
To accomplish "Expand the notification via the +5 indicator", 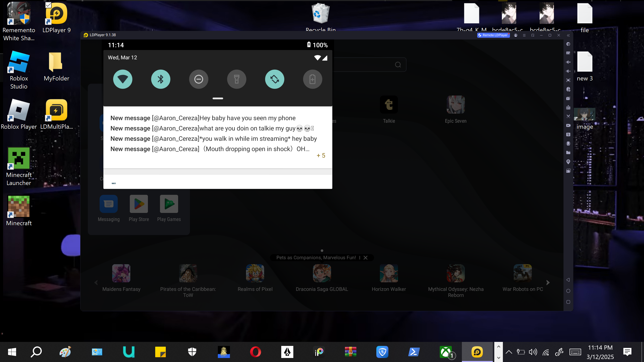I will [321, 156].
